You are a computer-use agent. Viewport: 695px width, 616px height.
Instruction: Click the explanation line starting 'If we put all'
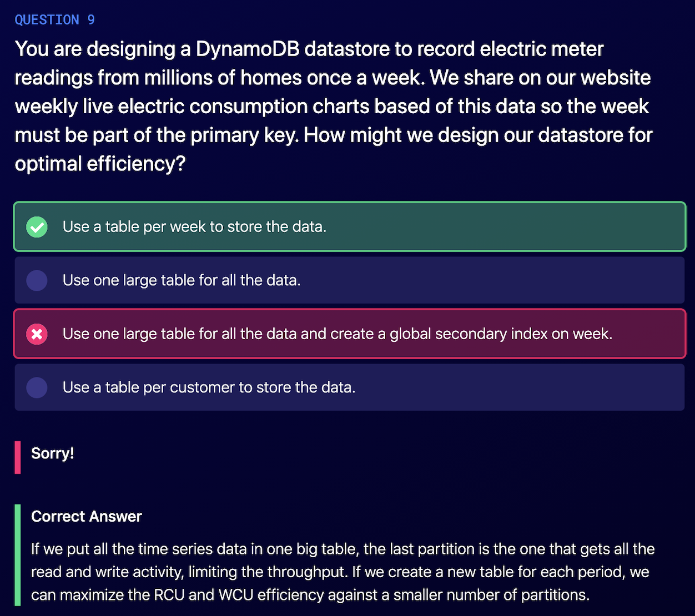pyautogui.click(x=343, y=549)
